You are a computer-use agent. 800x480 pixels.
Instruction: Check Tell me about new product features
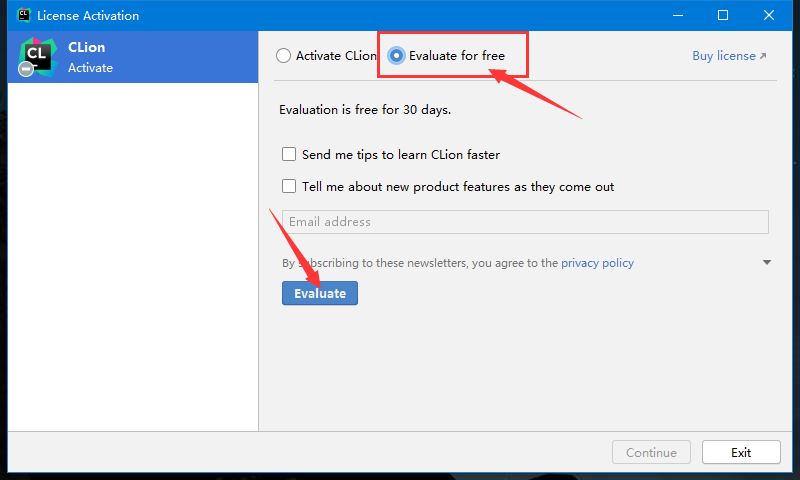pos(289,186)
